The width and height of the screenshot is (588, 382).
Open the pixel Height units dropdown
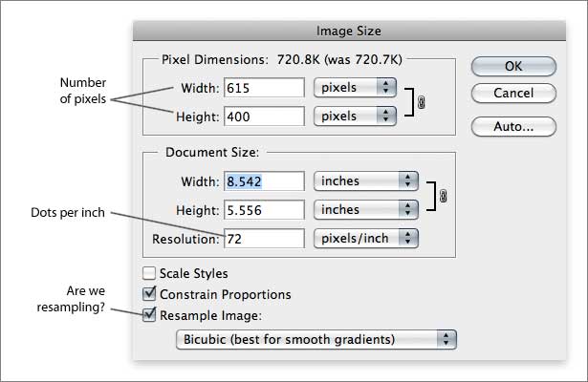tap(355, 115)
